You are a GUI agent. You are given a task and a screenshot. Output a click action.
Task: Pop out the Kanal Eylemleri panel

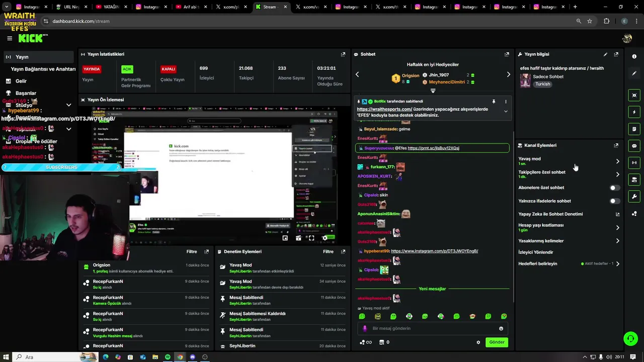[616, 145]
